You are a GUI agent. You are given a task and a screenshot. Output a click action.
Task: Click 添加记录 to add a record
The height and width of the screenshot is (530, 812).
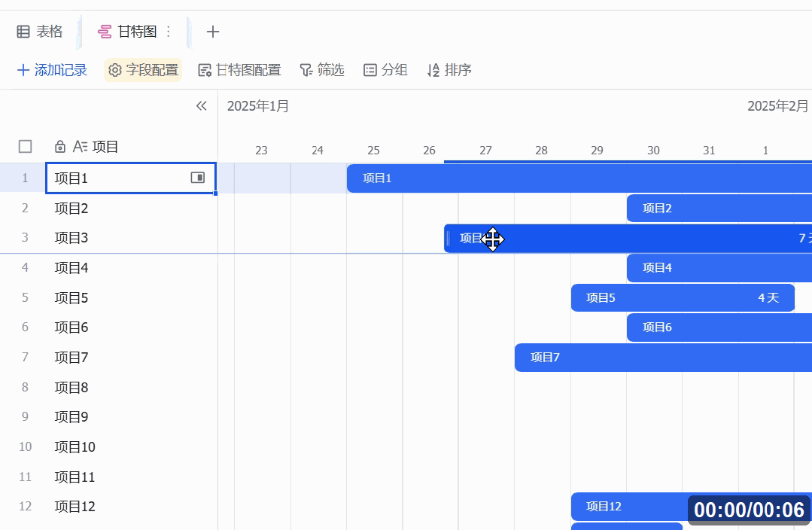[52, 70]
